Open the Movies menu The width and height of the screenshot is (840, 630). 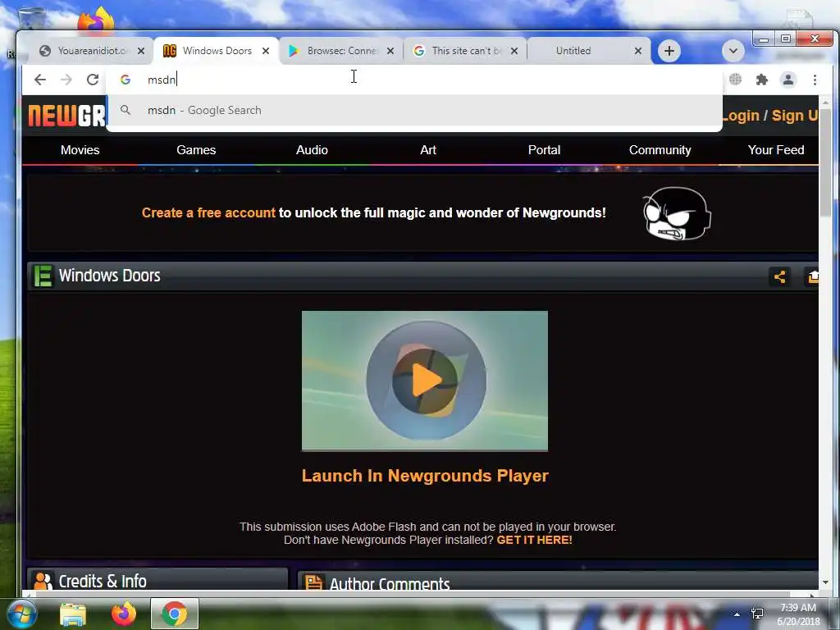point(80,150)
